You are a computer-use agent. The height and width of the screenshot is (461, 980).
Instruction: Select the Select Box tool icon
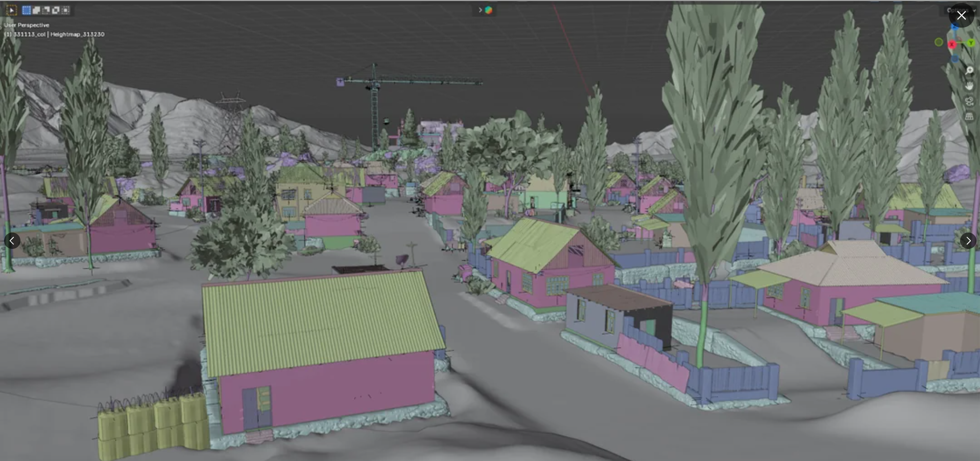coord(11,10)
